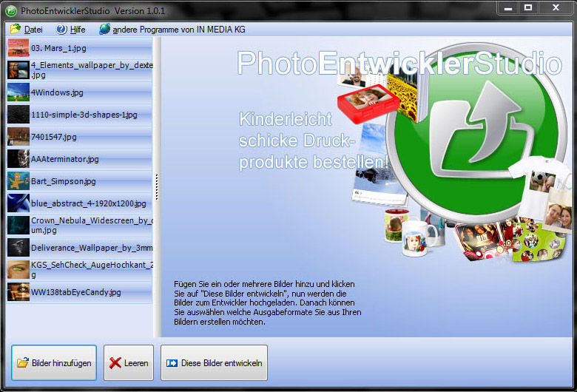577x392 pixels.
Task: Open the Hilfe menu
Action: click(71, 30)
